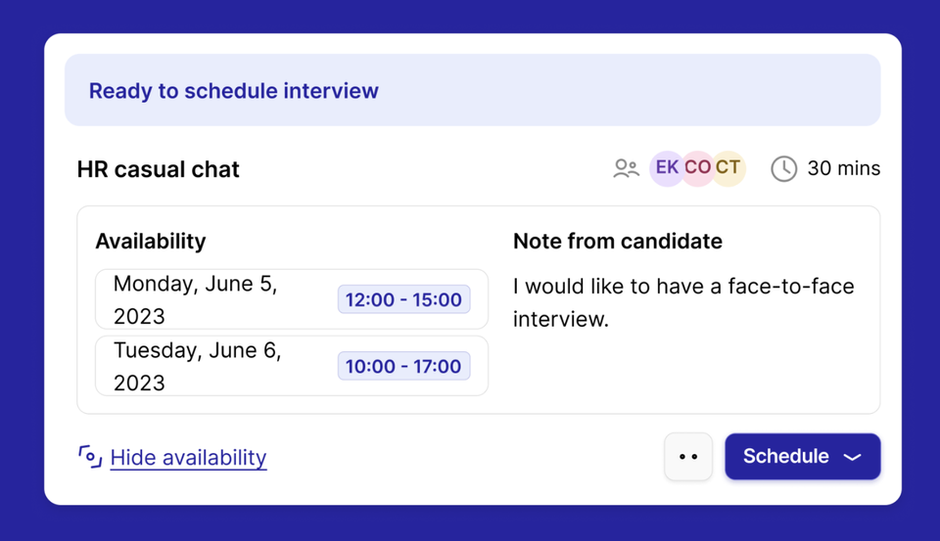
Task: Click the scan icon beside Hide availability
Action: [90, 457]
